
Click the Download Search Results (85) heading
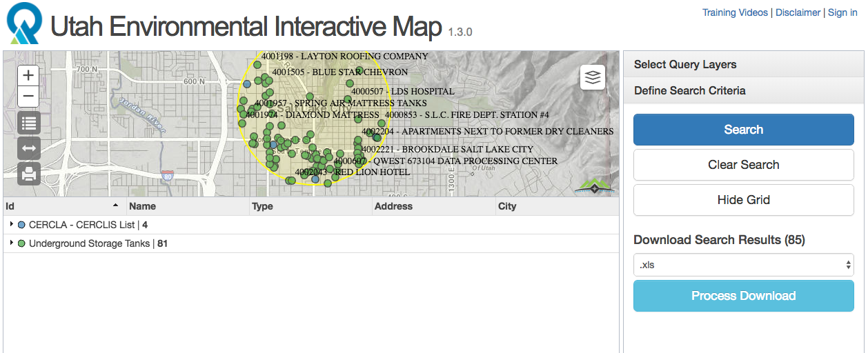719,240
